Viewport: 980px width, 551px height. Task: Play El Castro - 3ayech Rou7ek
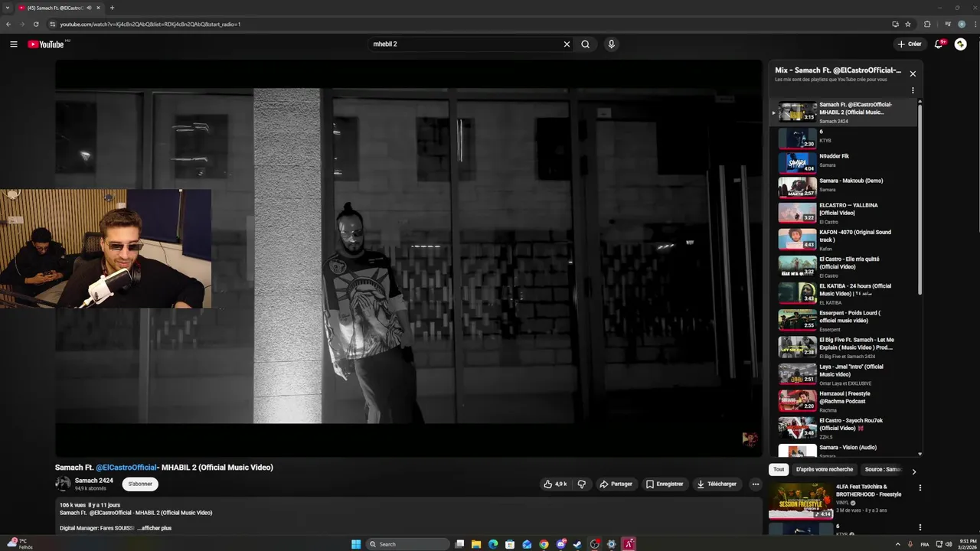pos(843,427)
